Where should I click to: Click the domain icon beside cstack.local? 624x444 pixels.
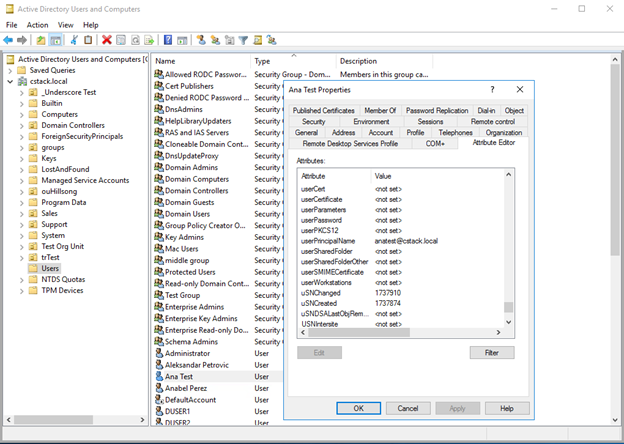point(23,81)
